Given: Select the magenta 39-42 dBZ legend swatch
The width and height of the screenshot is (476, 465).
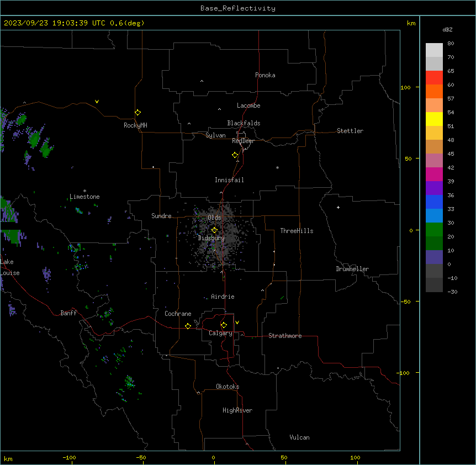Looking at the screenshot, I should tap(434, 174).
